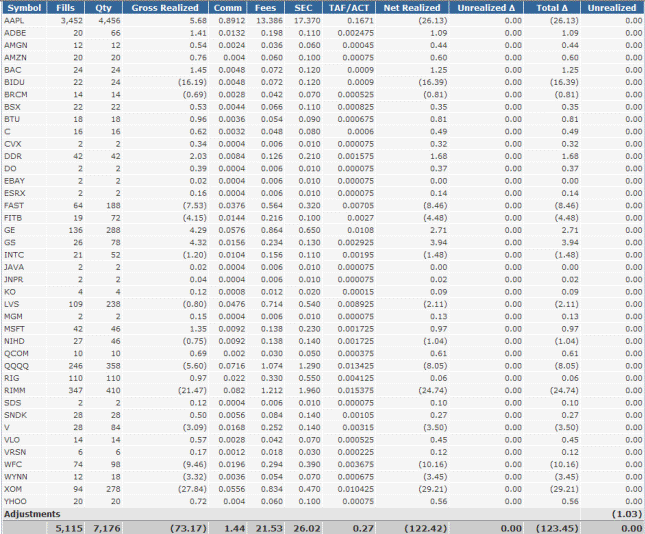Click the NIHD symbol cell
This screenshot has width=645, height=534.
click(x=14, y=341)
